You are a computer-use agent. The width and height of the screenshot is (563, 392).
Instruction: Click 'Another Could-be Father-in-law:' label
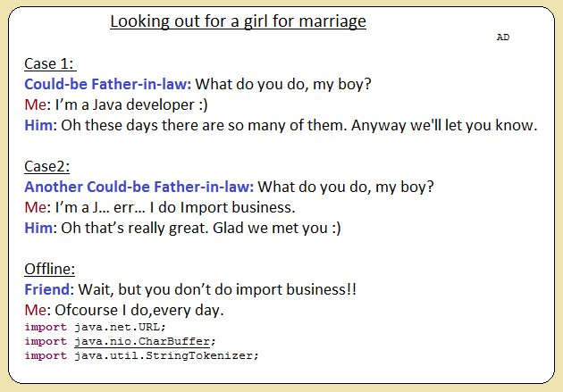[x=139, y=187]
